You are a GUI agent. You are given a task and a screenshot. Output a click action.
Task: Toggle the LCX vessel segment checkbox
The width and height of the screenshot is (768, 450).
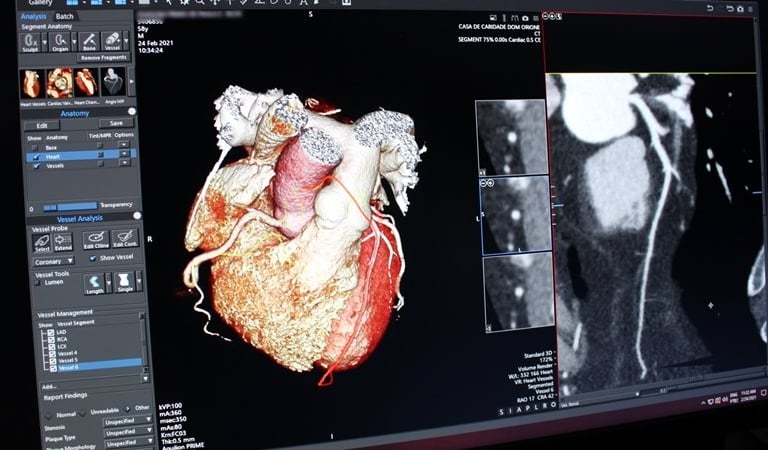pyautogui.click(x=52, y=347)
